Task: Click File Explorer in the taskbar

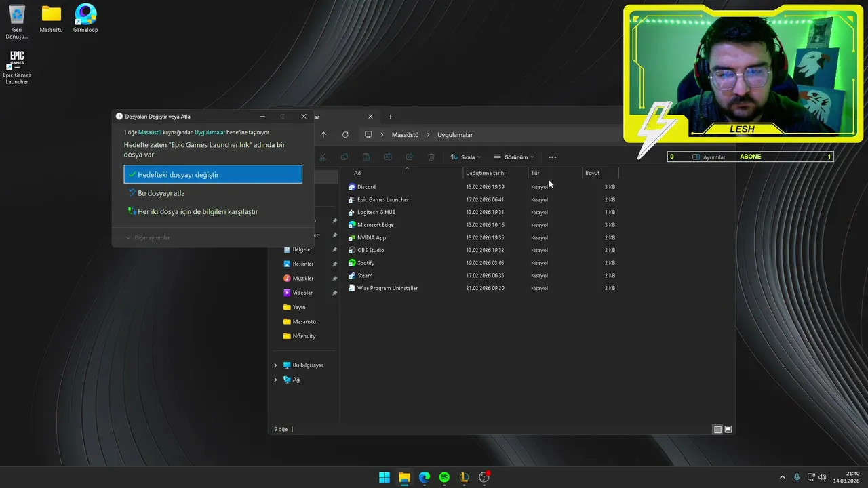Action: [x=404, y=477]
